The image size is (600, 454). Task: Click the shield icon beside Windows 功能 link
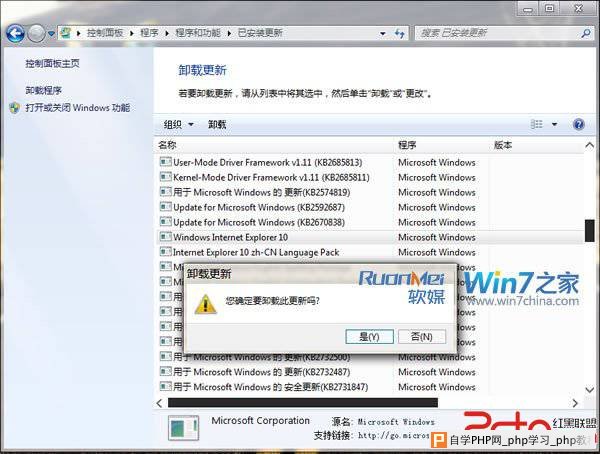pyautogui.click(x=15, y=108)
